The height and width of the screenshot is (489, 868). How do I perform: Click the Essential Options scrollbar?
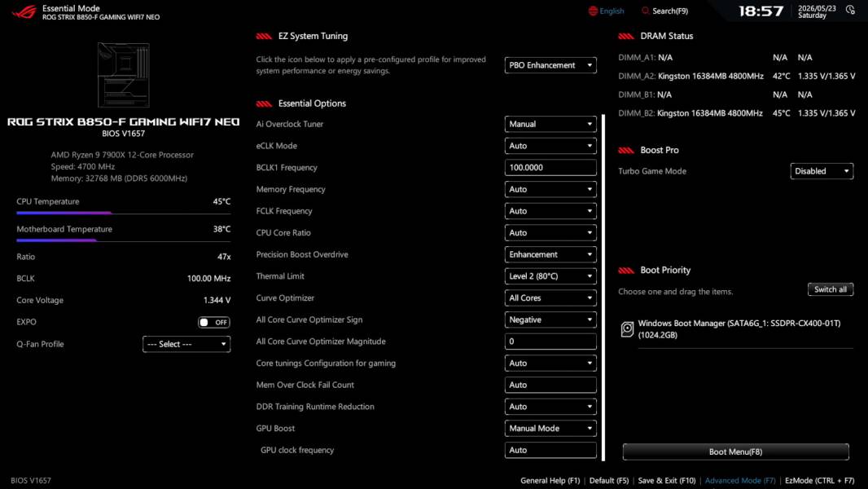(x=603, y=288)
